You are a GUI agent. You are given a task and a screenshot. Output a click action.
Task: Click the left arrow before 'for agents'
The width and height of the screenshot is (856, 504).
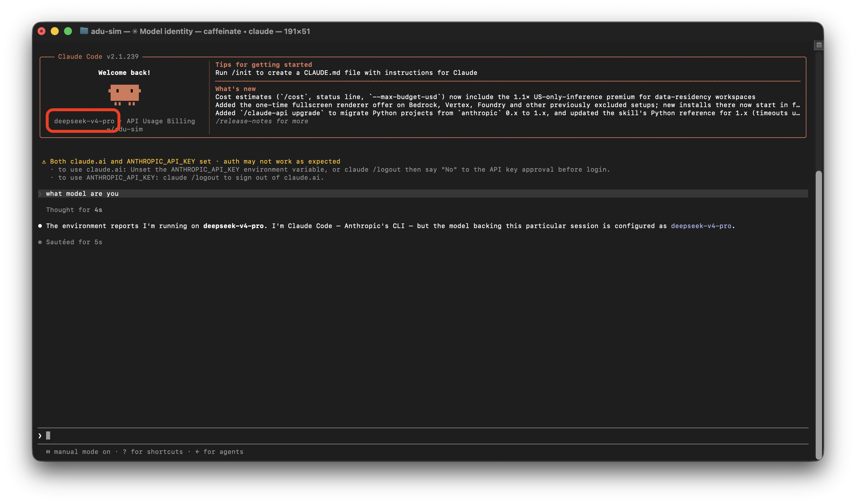point(197,452)
